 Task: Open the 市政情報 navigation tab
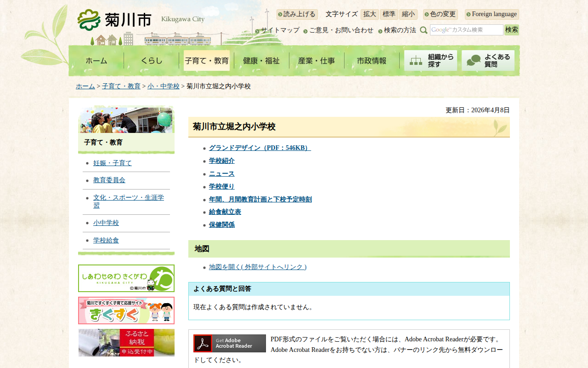pos(372,61)
